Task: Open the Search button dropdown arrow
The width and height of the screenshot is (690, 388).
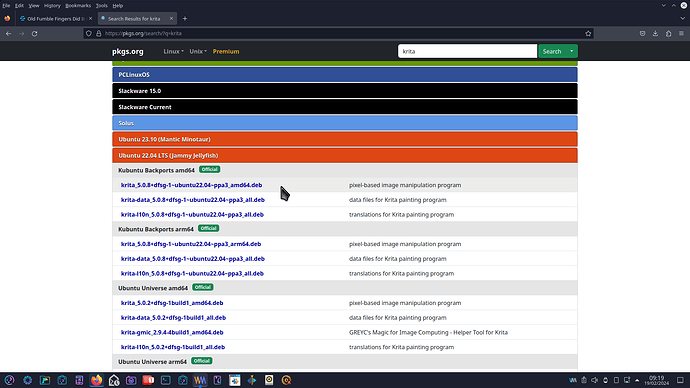Action: [x=572, y=51]
